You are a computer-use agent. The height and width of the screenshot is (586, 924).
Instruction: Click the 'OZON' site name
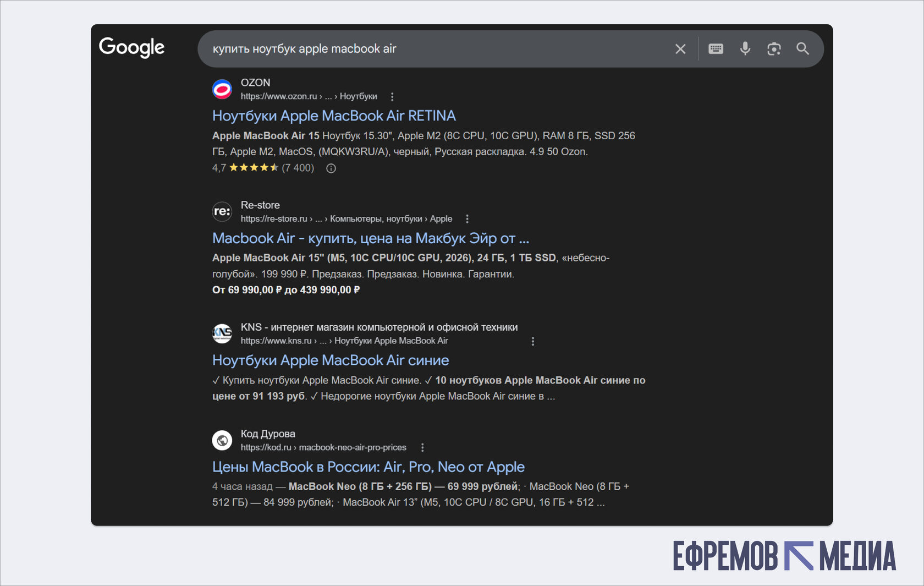coord(256,83)
